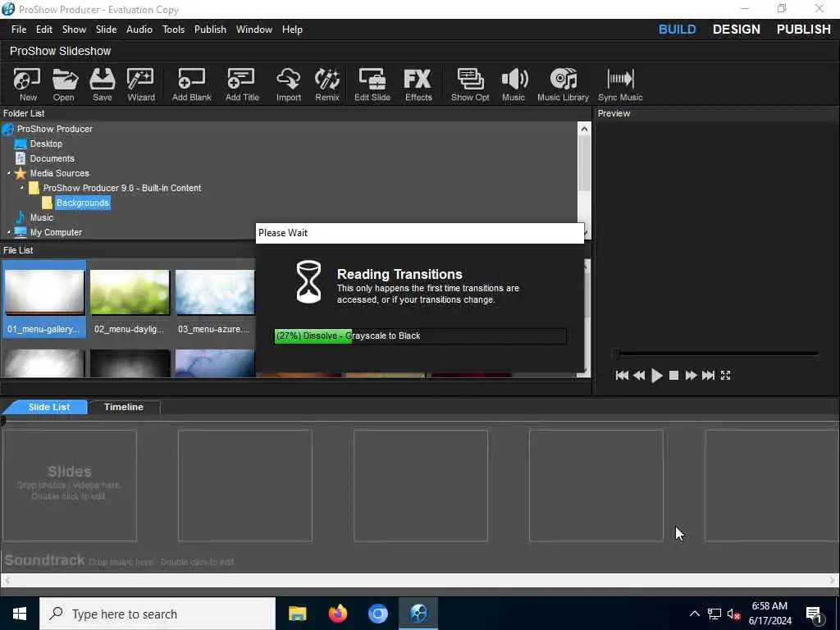
Task: Click Add Title slide icon
Action: (242, 84)
